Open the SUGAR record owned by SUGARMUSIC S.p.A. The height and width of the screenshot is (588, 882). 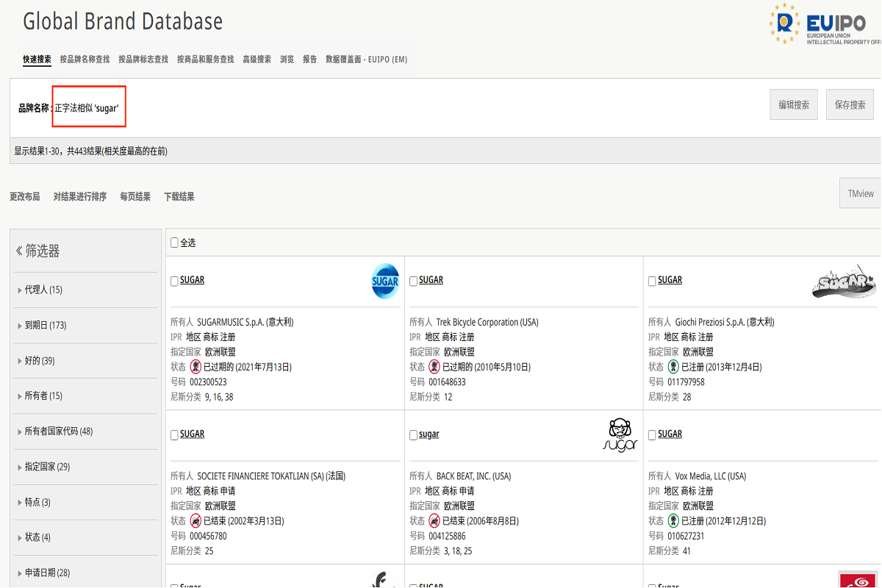click(x=193, y=280)
